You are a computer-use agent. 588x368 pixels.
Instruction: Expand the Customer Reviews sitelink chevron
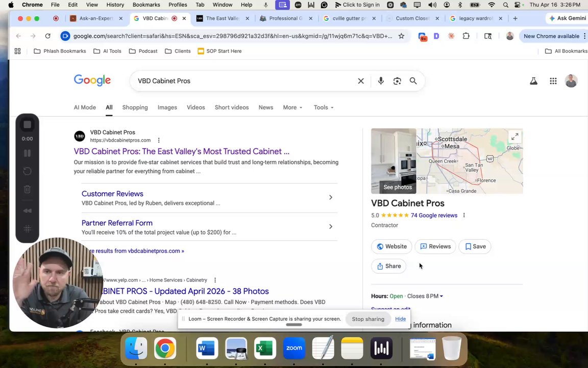pos(330,197)
